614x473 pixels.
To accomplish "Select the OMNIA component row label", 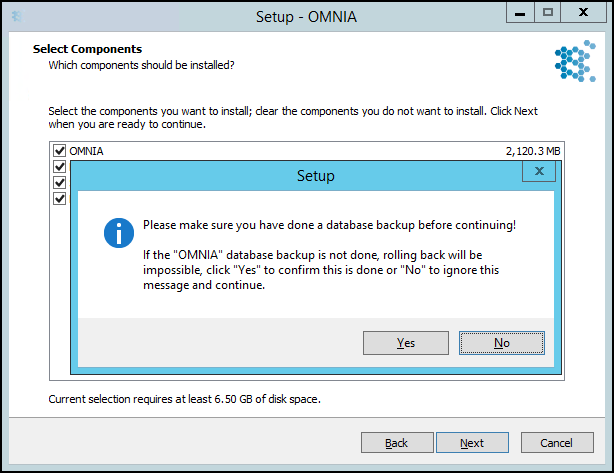I will [86, 151].
